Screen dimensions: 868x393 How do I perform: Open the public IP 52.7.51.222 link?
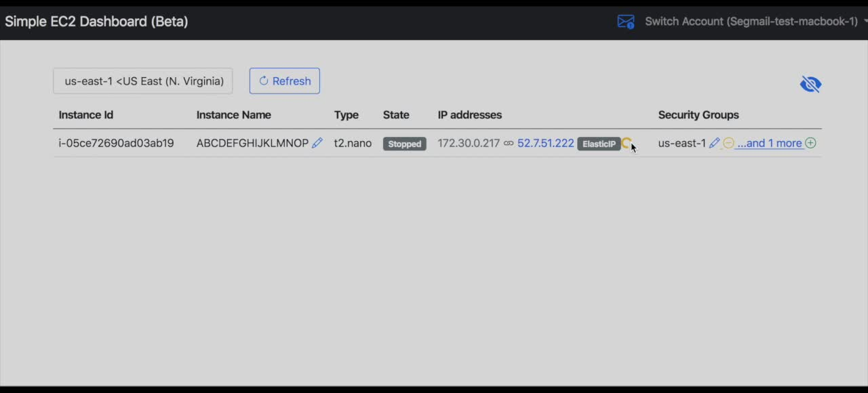(546, 144)
